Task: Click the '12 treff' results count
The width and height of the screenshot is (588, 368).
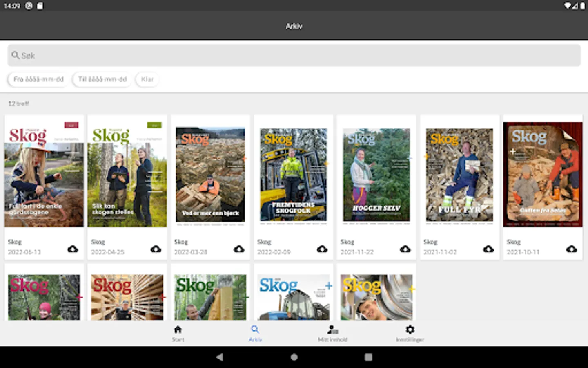Action: (x=18, y=103)
